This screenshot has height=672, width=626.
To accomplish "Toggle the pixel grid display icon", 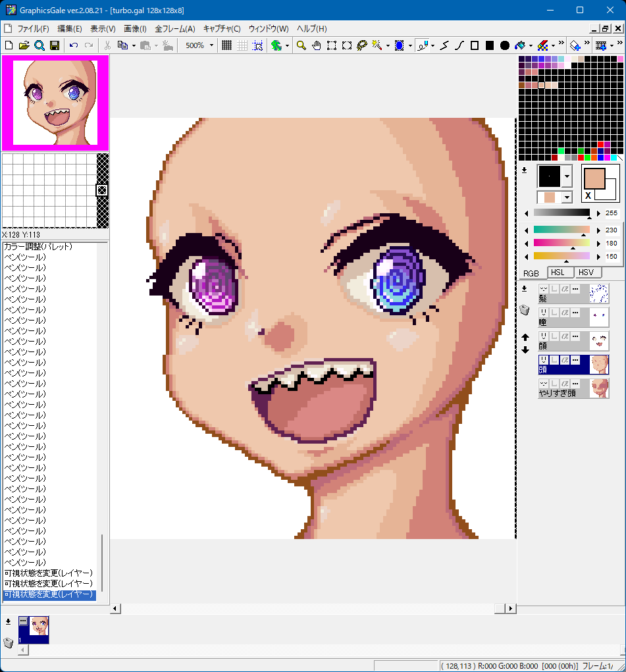I will [226, 45].
